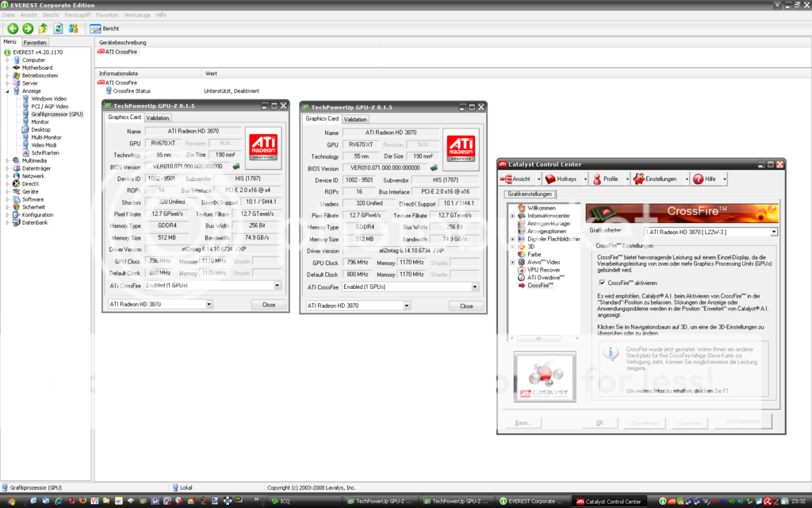Open the ATI CrossFire dropdown in the left GPU-Z window
This screenshot has width=812, height=508.
click(x=277, y=286)
